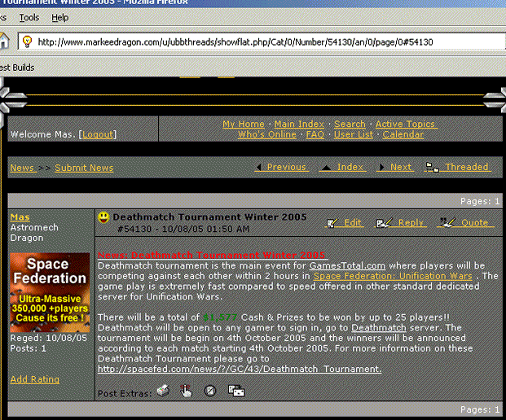Open the Tools menu
The width and height of the screenshot is (506, 420).
pos(29,17)
